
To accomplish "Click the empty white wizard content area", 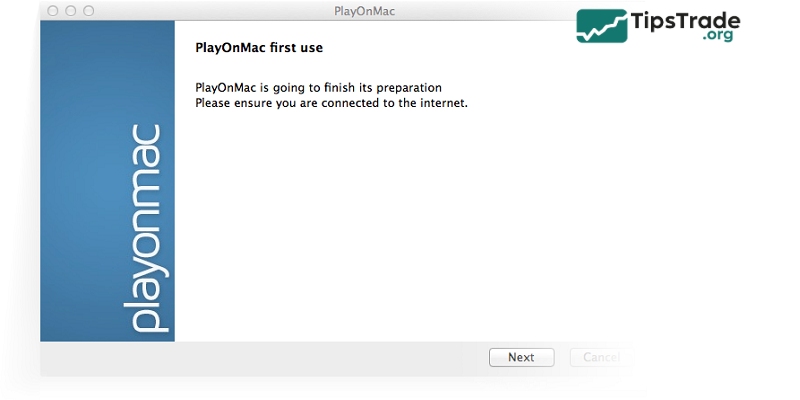I will coord(400,230).
